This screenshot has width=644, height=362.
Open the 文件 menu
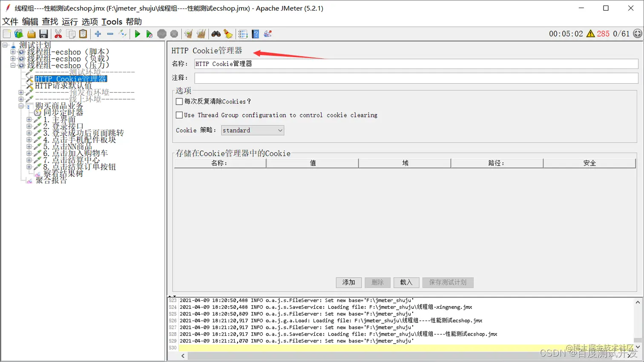(x=10, y=22)
